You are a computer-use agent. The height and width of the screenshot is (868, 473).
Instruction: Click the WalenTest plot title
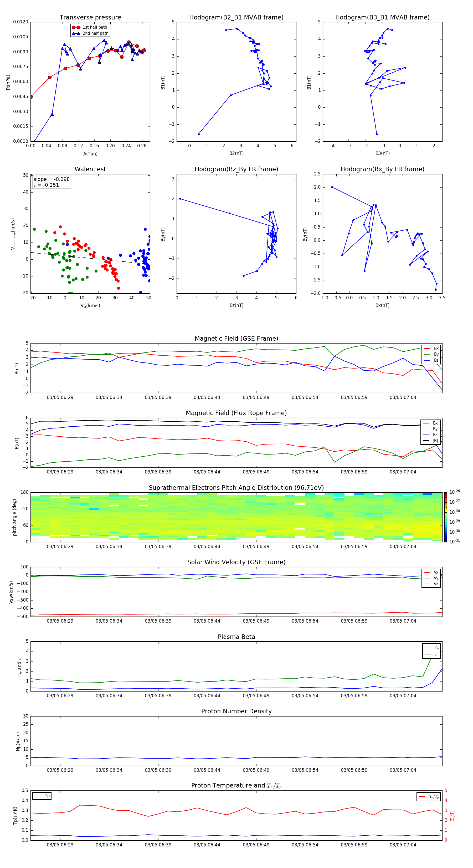point(90,169)
